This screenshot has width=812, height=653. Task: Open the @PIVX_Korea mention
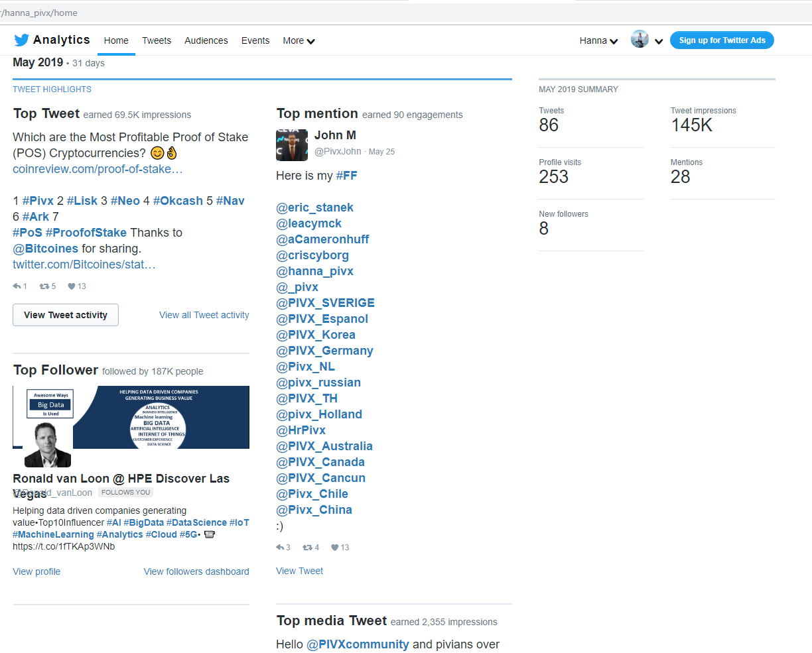pos(316,335)
